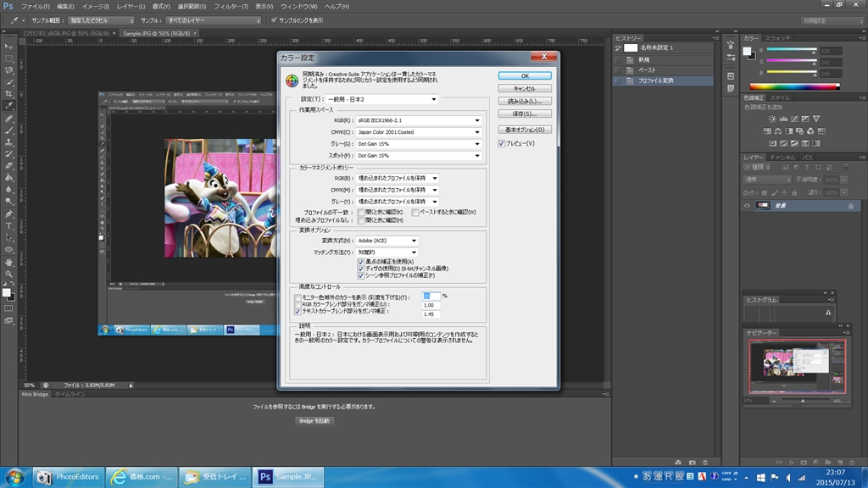Select the Move tool
The image size is (868, 488).
tap(8, 46)
